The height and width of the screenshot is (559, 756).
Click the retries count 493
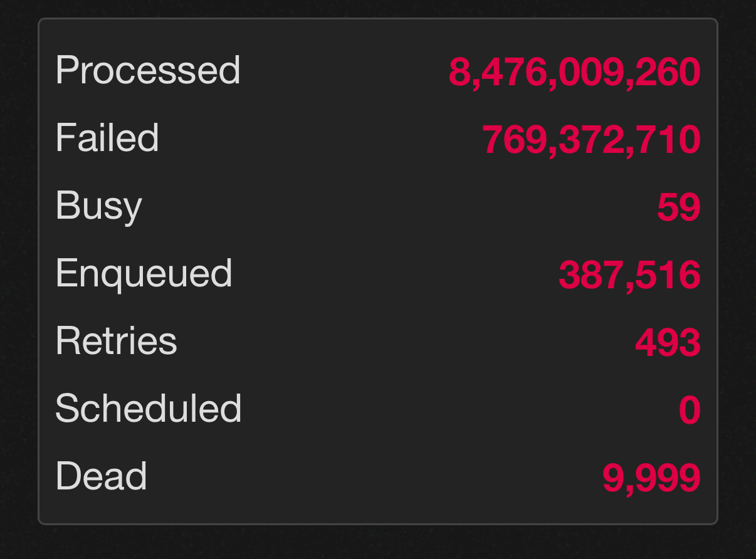(x=668, y=343)
